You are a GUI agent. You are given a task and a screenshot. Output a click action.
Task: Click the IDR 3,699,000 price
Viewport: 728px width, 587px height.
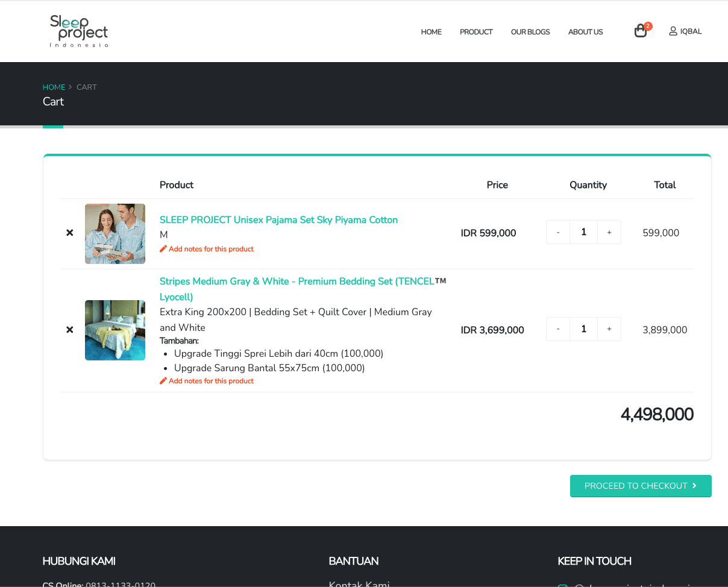coord(492,330)
